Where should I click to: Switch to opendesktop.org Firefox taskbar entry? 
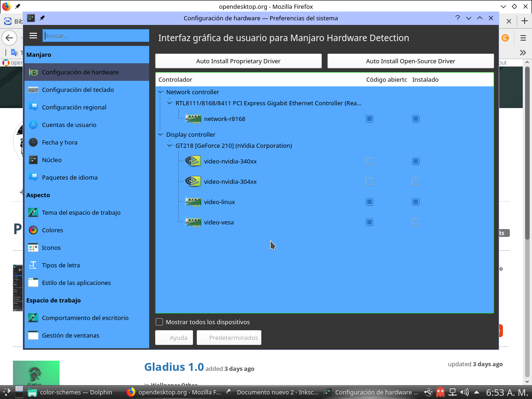[174, 393]
